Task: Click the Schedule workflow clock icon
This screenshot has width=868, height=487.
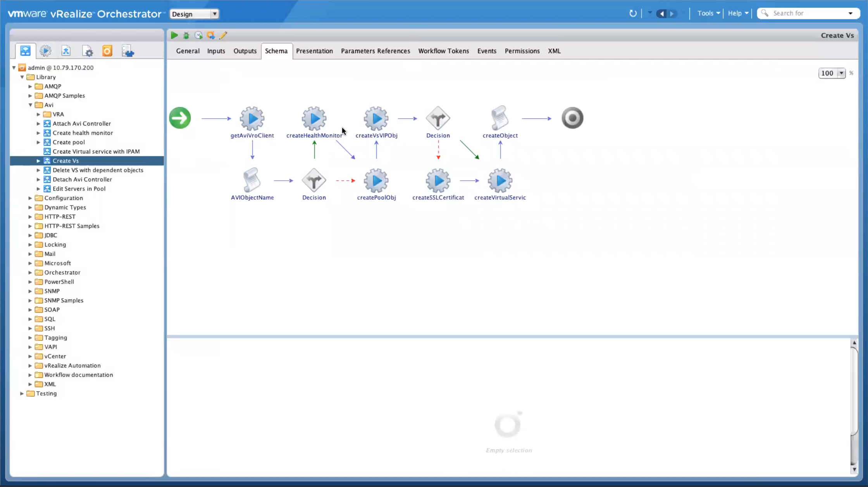Action: click(x=198, y=35)
